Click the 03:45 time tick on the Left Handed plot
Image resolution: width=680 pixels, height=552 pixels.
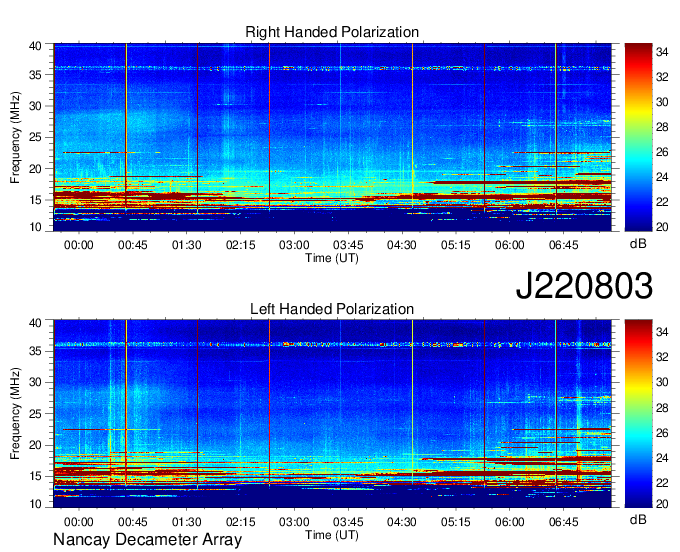348,522
